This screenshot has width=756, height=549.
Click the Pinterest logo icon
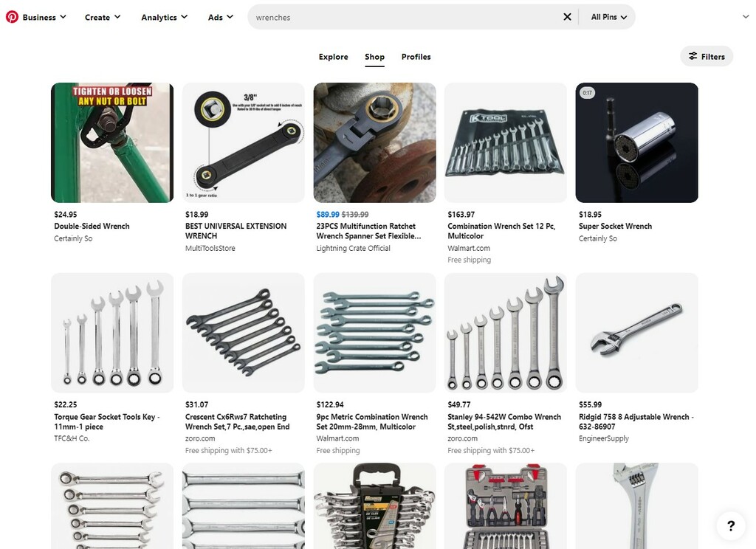12,17
